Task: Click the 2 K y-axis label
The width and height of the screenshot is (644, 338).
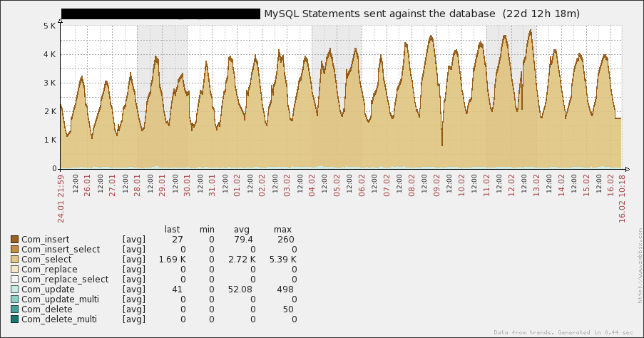Action: point(49,111)
